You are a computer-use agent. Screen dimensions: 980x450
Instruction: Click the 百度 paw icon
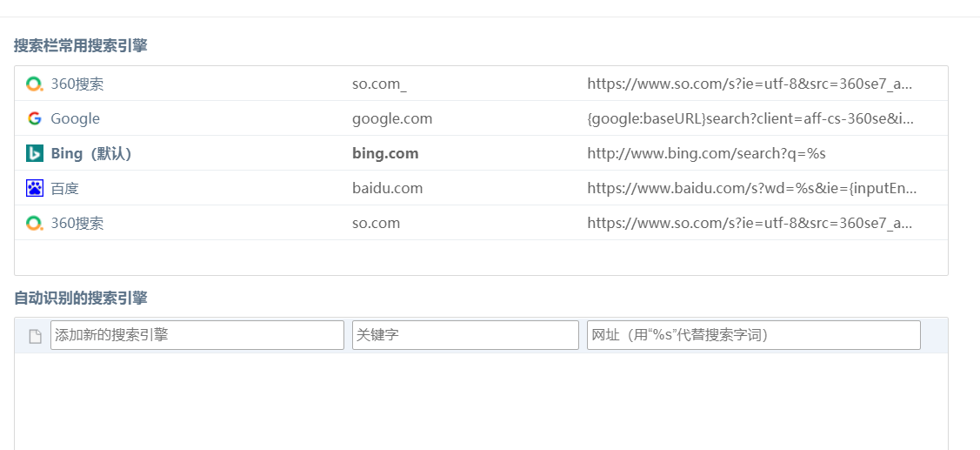pyautogui.click(x=35, y=188)
